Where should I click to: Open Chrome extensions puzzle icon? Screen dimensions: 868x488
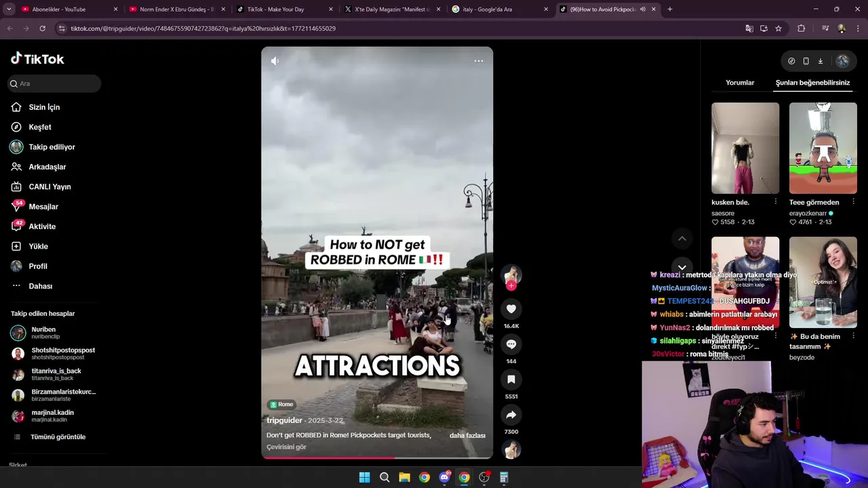(802, 28)
